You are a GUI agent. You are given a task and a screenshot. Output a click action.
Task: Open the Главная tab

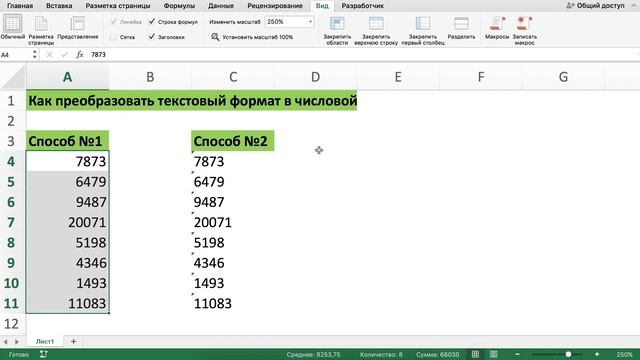coord(20,6)
